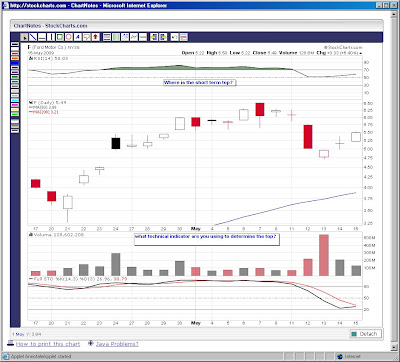Select the red and green horizontal line tool
The height and width of the screenshot is (362, 400).
[x=143, y=37]
